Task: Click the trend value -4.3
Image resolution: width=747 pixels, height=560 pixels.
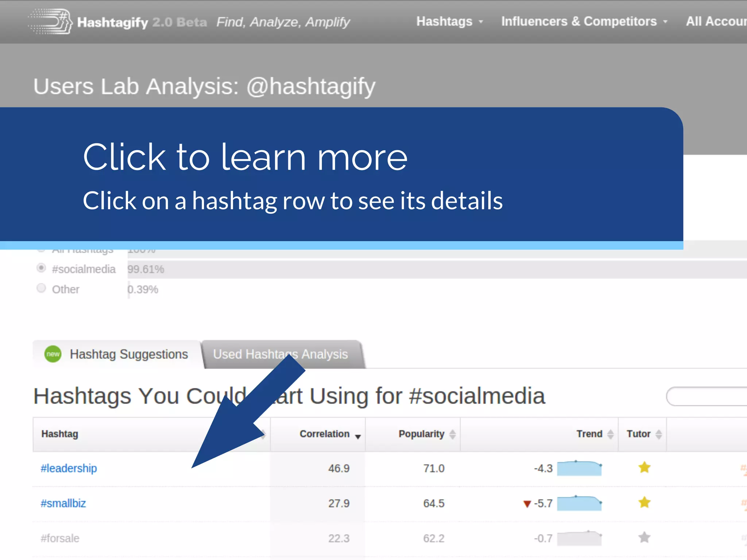Action: 543,468
